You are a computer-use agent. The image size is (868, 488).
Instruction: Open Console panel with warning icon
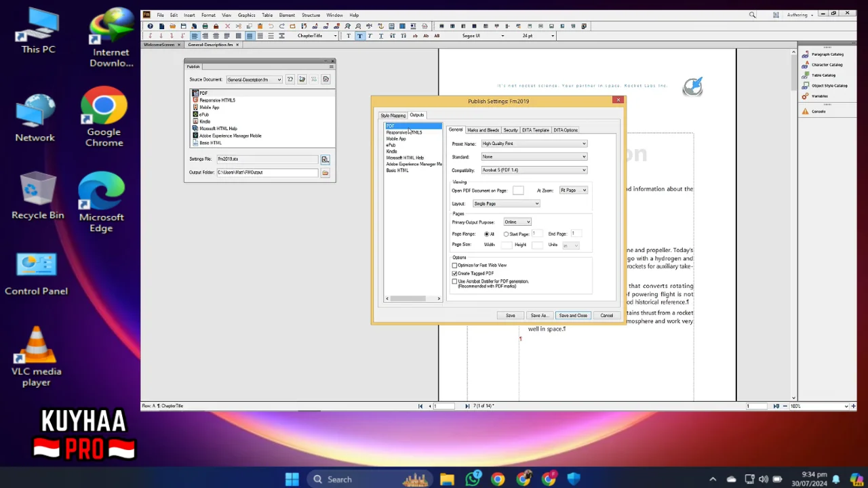(x=814, y=111)
